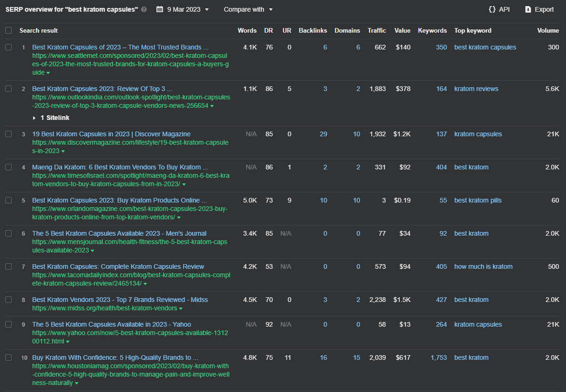Open URL dropdown arrow for midss.org result
This screenshot has width=566, height=392.
coord(181,309)
